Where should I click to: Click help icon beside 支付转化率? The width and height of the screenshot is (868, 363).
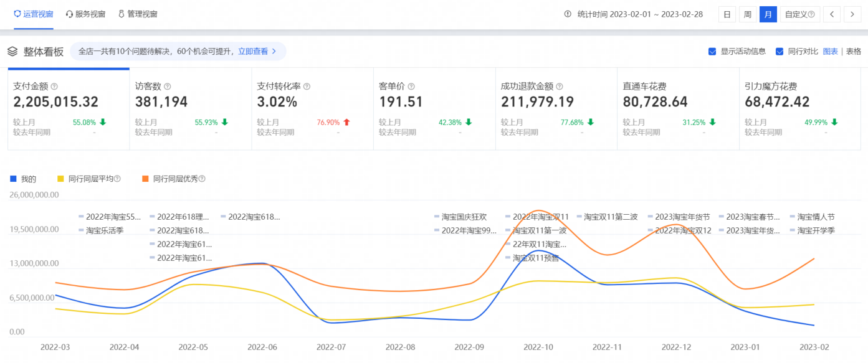point(307,87)
